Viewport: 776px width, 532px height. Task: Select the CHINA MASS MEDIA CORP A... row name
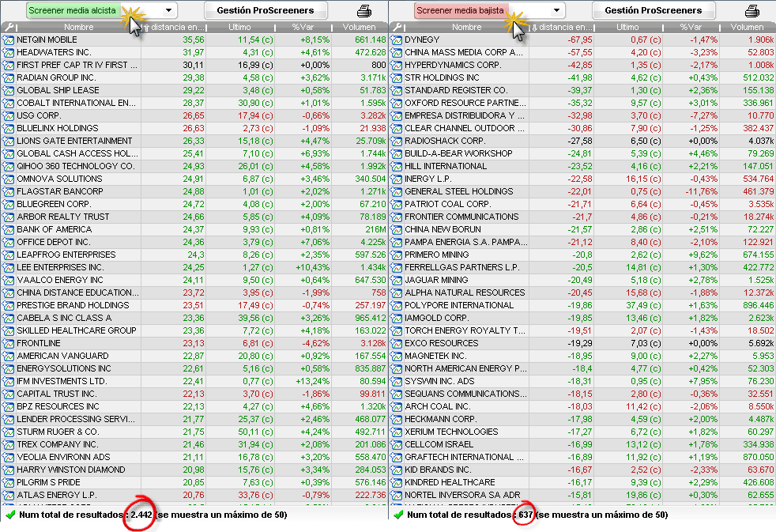tap(464, 52)
